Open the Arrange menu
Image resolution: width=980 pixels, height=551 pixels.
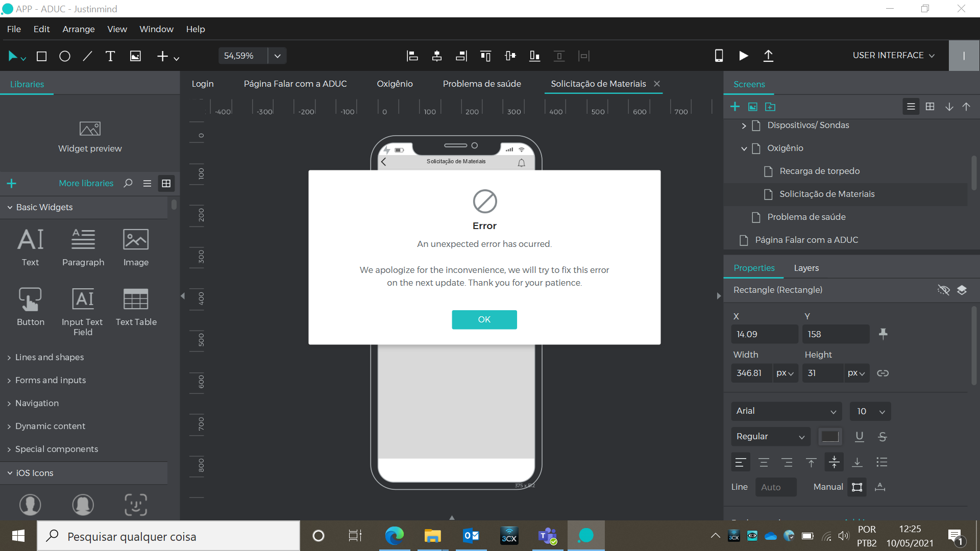click(x=79, y=29)
